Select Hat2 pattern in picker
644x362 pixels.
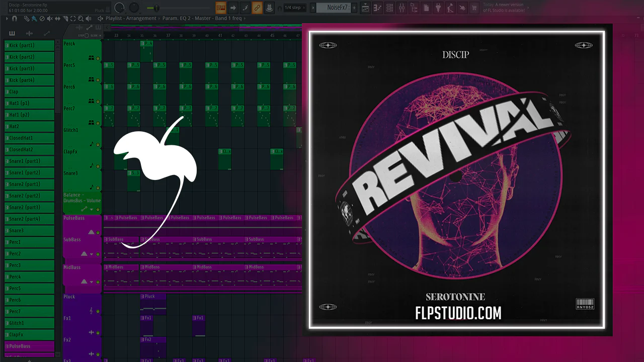coord(29,126)
